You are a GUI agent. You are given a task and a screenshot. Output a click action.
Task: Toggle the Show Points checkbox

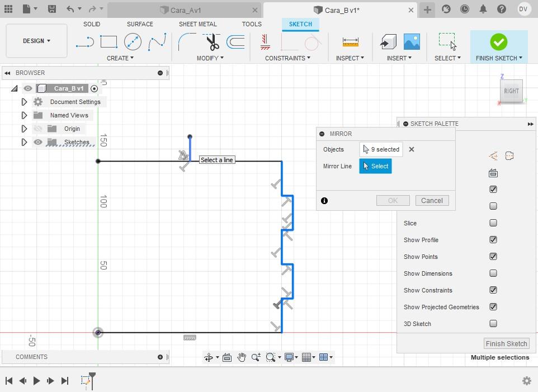pyautogui.click(x=493, y=257)
